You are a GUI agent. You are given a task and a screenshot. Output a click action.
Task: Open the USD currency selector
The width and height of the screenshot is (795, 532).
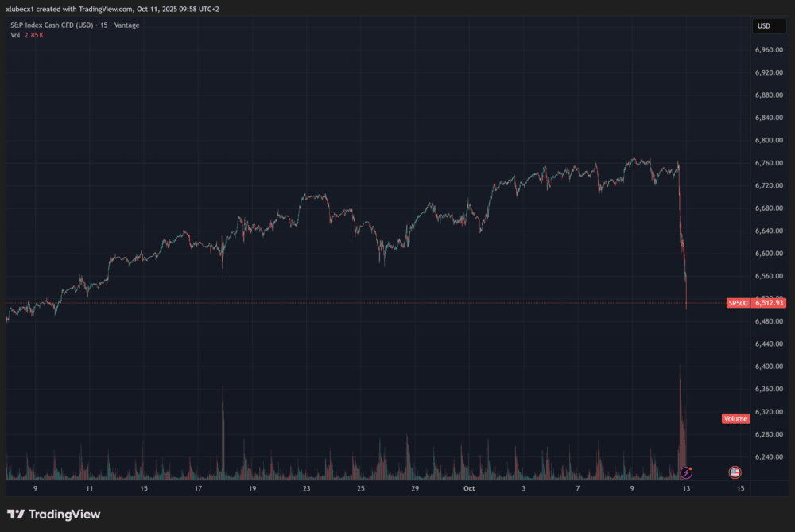764,26
